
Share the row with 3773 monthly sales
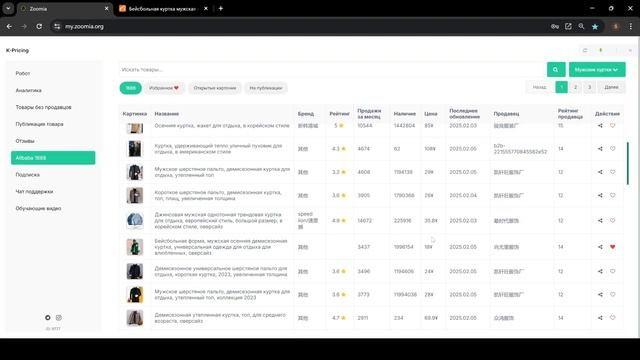(x=600, y=294)
